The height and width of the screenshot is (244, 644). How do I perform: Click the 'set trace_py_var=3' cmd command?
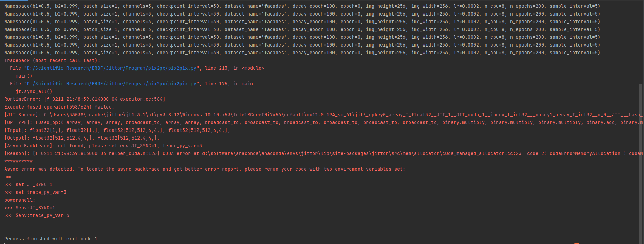41,193
